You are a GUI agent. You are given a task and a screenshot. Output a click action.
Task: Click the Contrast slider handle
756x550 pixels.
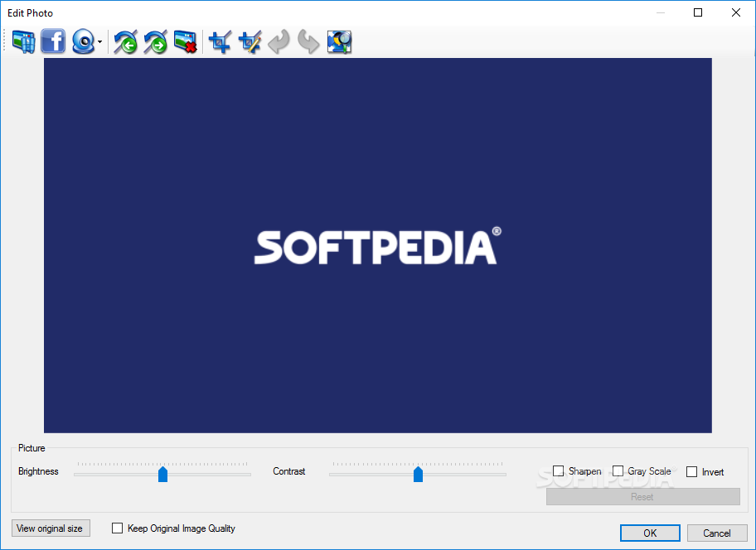418,474
